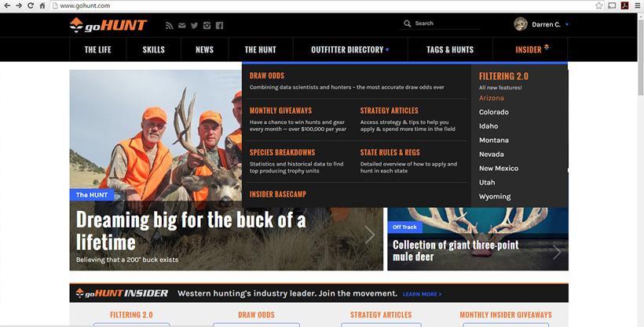Click the email envelope icon
Image resolution: width=644 pixels, height=327 pixels.
point(182,25)
